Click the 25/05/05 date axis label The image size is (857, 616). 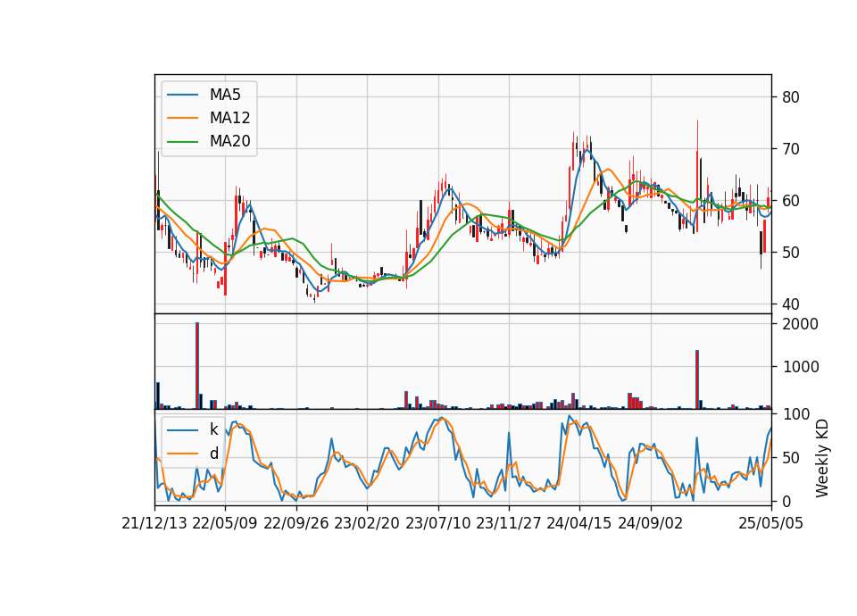point(771,524)
